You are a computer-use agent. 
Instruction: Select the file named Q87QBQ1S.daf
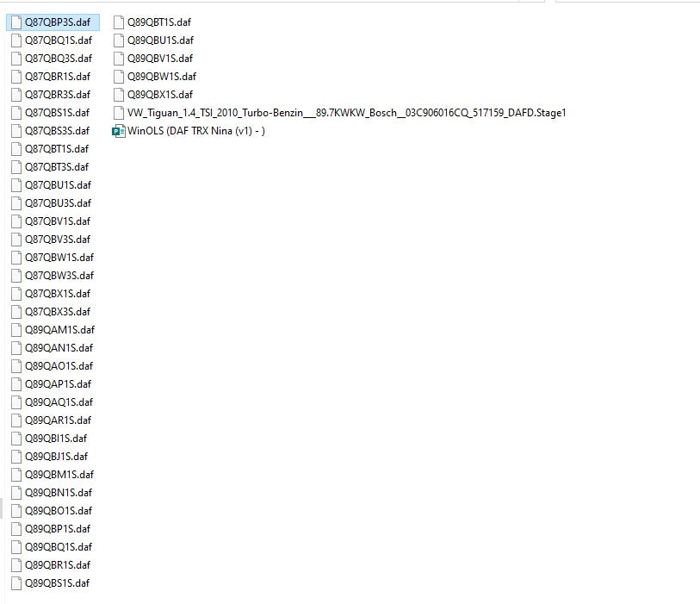click(x=58, y=40)
